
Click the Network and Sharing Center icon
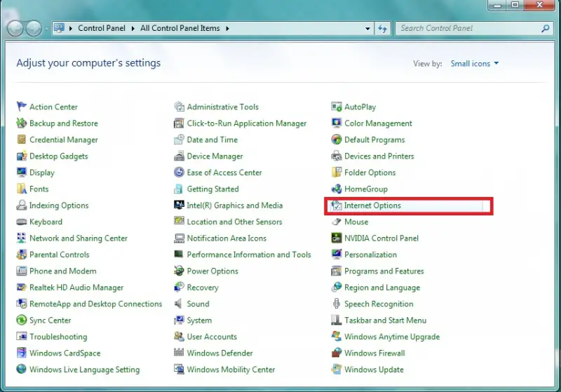(x=22, y=238)
